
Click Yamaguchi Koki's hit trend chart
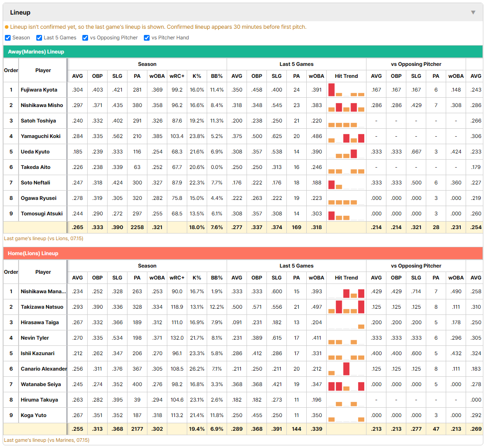[346, 136]
